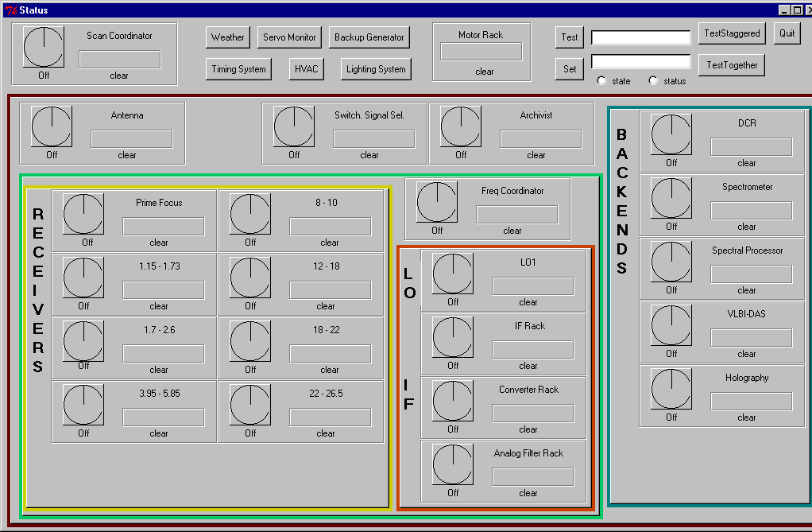Click the Spectrometer dial
Screen dimensions: 812x532
tap(671, 197)
